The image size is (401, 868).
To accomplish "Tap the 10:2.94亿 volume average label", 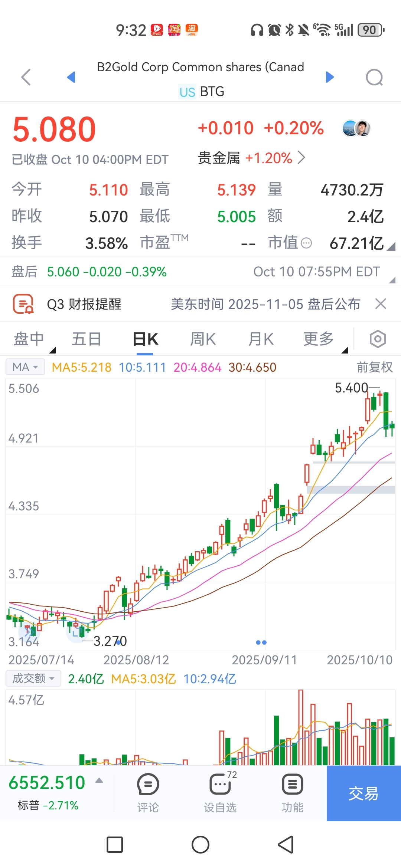I will click(x=210, y=679).
